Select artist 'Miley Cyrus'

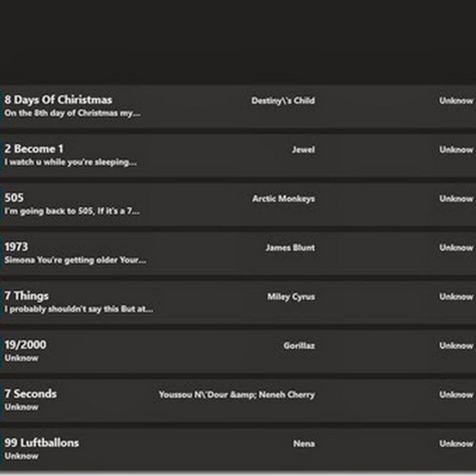pyautogui.click(x=291, y=297)
